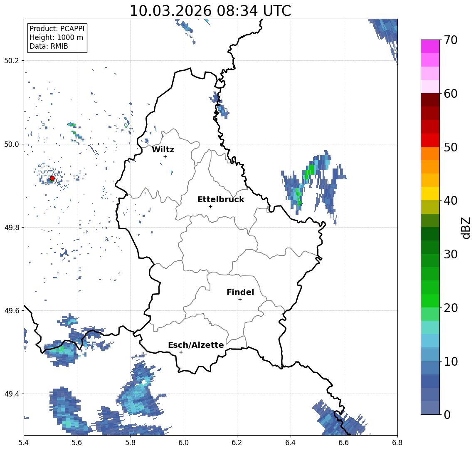Click the small echo on the northeastern border
Screen dimensions: 476x451
[x=219, y=105]
